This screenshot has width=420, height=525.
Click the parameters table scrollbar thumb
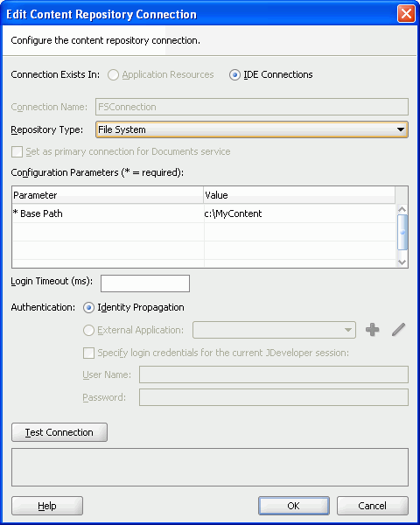tap(402, 232)
